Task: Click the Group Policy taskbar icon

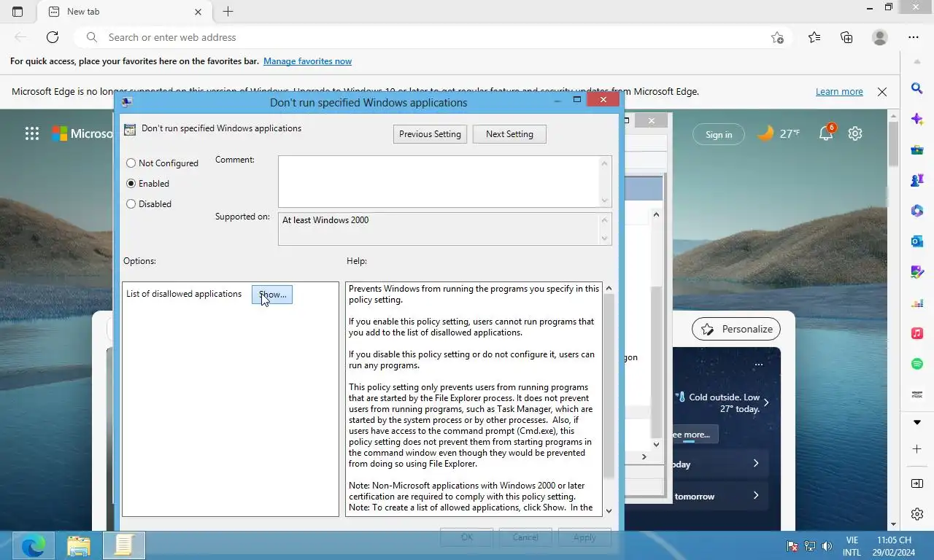Action: pyautogui.click(x=124, y=545)
